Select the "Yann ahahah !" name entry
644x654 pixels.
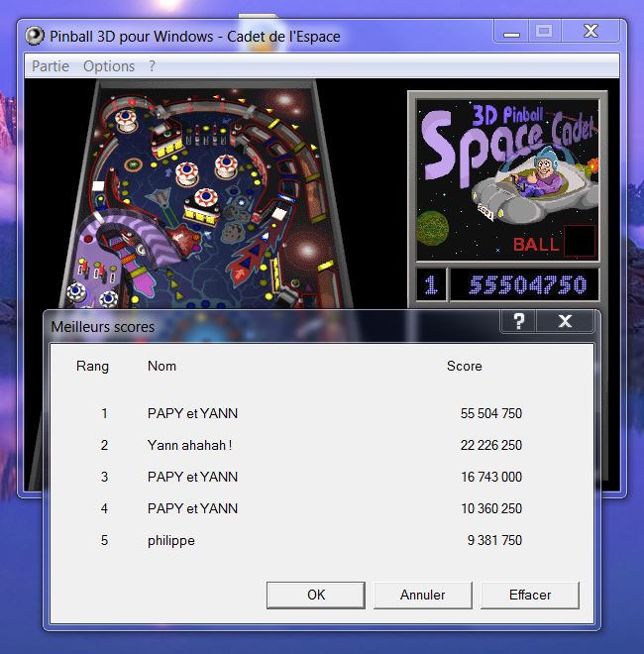(189, 445)
